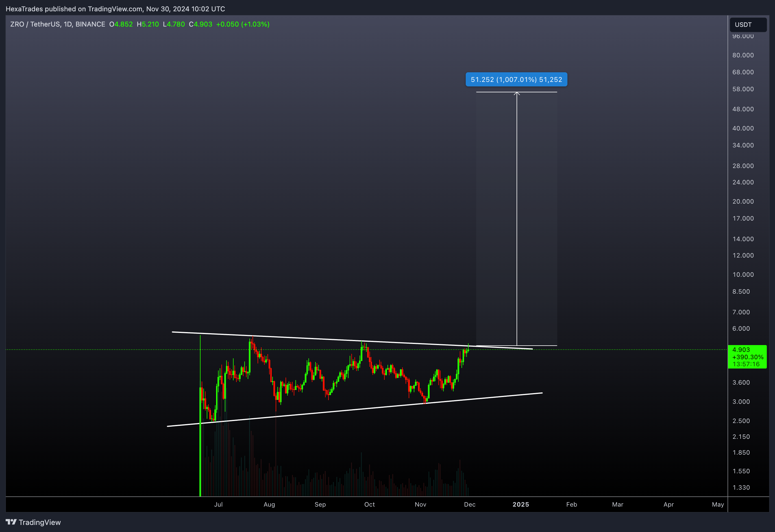Click the 34.000 price scale value
This screenshot has height=532, width=775.
743,145
